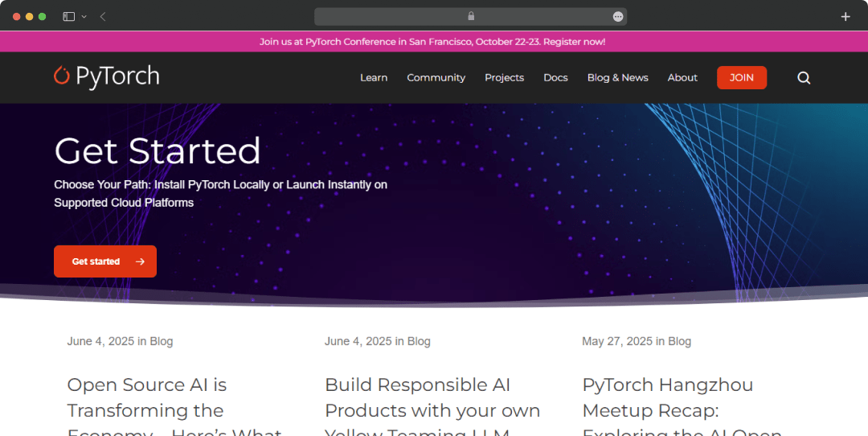Viewport: 868px width, 436px height.
Task: Click 'May 27, 2025 in Blog' text
Action: click(637, 341)
